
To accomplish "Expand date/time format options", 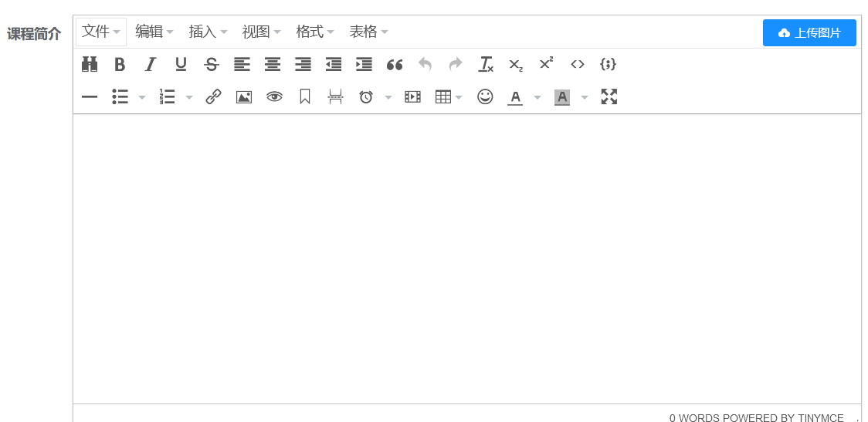I will point(388,98).
